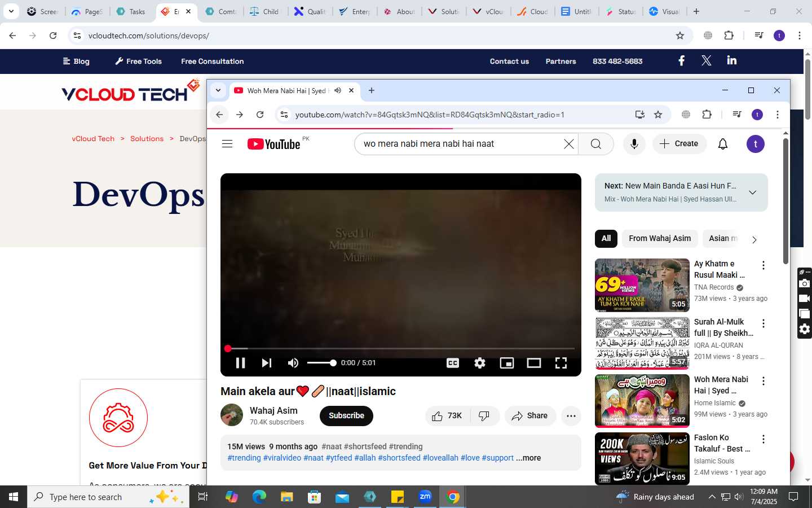The height and width of the screenshot is (508, 812).
Task: Open options for Ay Khatm e Rusul video
Action: pos(764,265)
